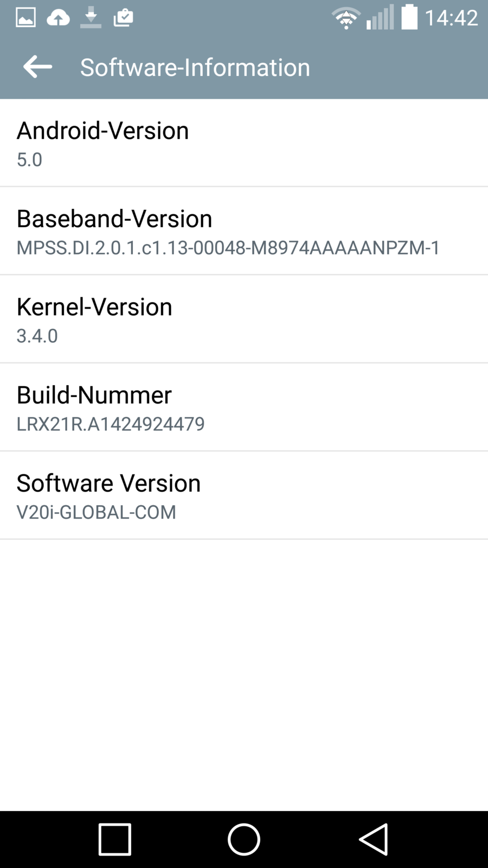The width and height of the screenshot is (488, 868).
Task: Tap the 14:42 clock in status bar
Action: [x=451, y=18]
